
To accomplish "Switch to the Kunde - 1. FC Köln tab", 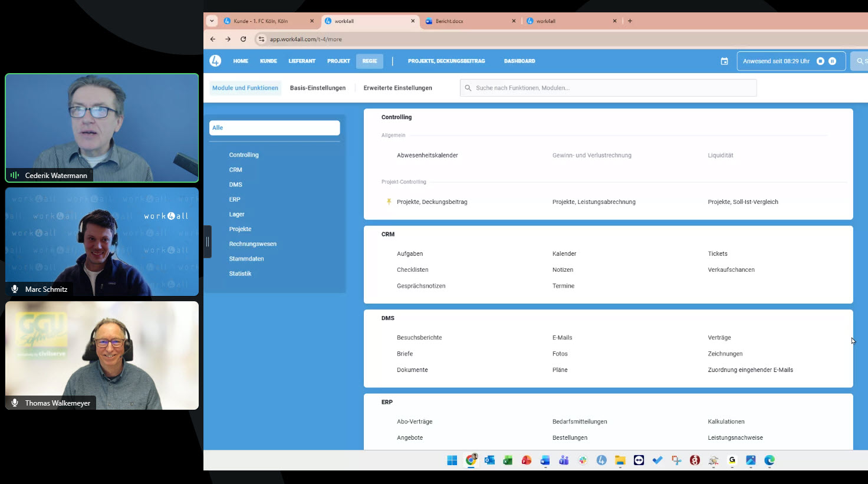I will click(269, 21).
